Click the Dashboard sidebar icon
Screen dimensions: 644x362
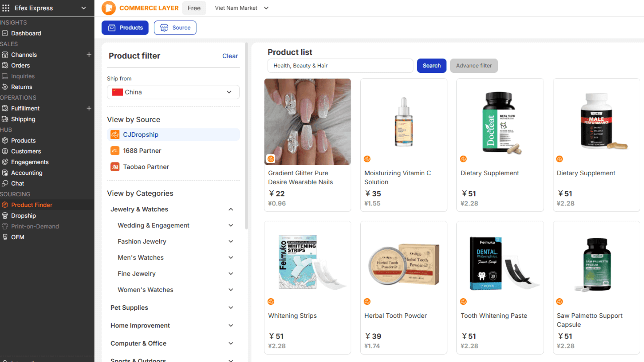pos(5,33)
